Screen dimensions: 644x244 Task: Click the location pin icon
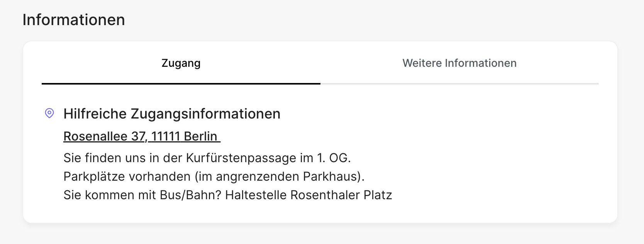pos(49,113)
